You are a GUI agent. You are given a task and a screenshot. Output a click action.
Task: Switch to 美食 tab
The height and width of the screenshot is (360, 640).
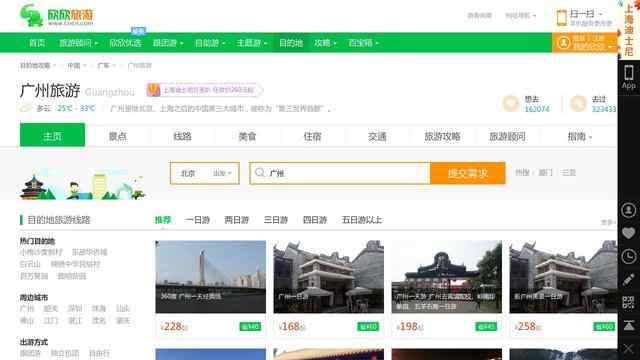tap(247, 136)
